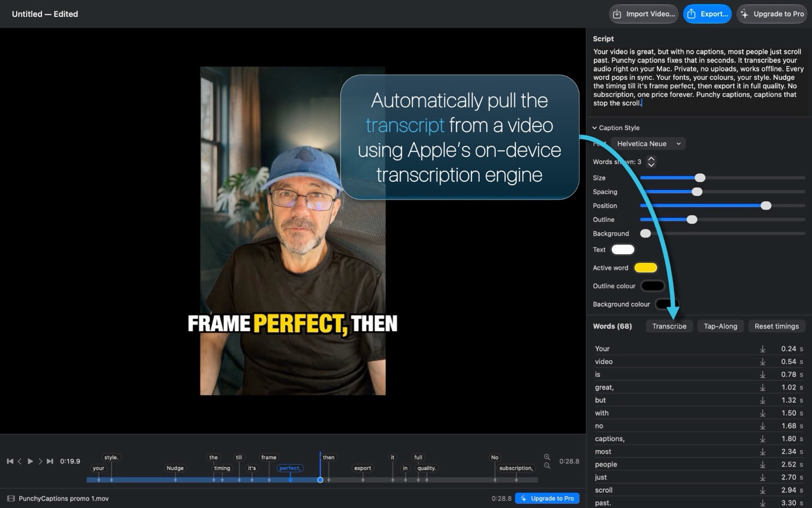The width and height of the screenshot is (812, 508).
Task: Select 'export' marker on timeline
Action: [x=362, y=468]
